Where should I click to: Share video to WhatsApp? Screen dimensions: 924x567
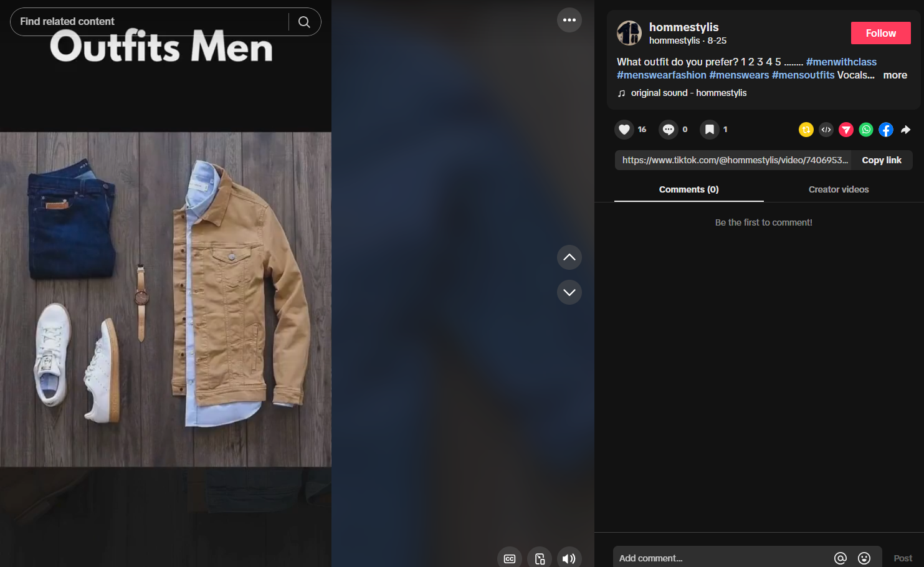tap(866, 130)
